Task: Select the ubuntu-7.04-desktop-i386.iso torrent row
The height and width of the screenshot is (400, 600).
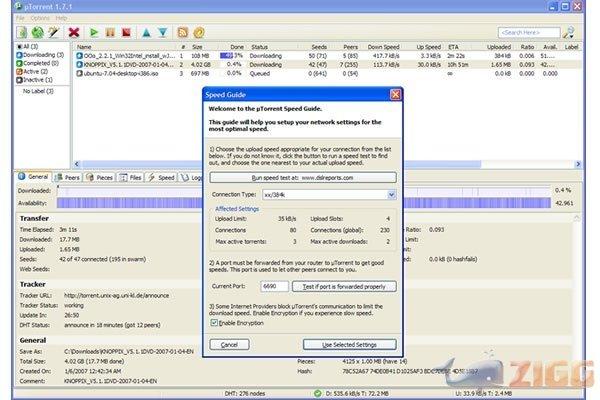Action: tap(328, 73)
